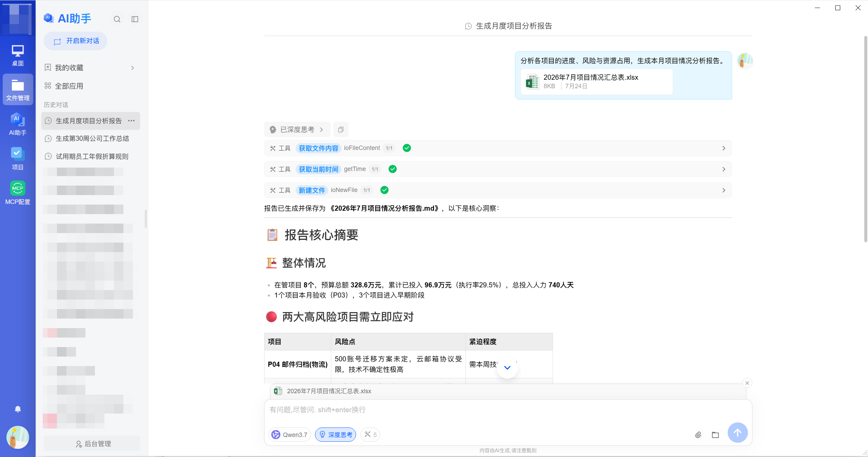The height and width of the screenshot is (457, 868).
Task: Click the sidebar history scrollbar
Action: (146, 219)
